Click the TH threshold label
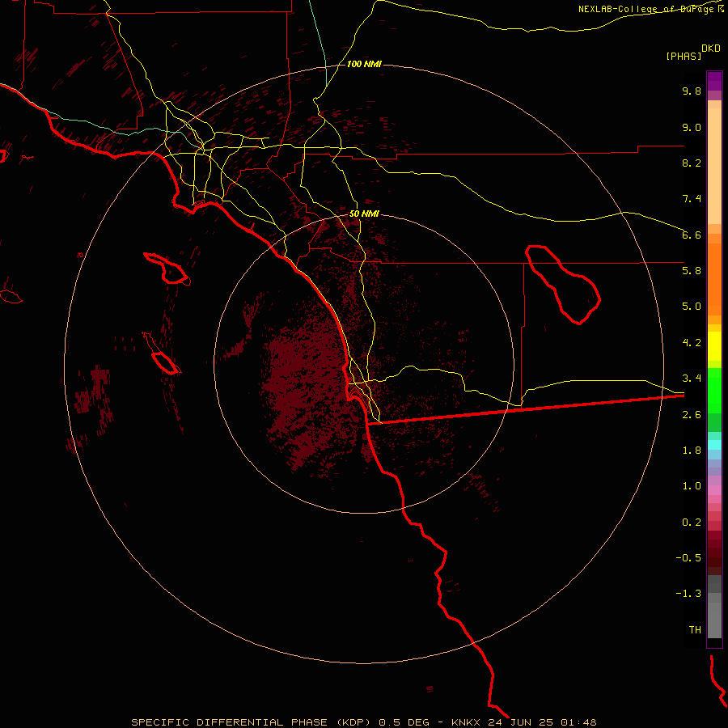 (x=695, y=630)
